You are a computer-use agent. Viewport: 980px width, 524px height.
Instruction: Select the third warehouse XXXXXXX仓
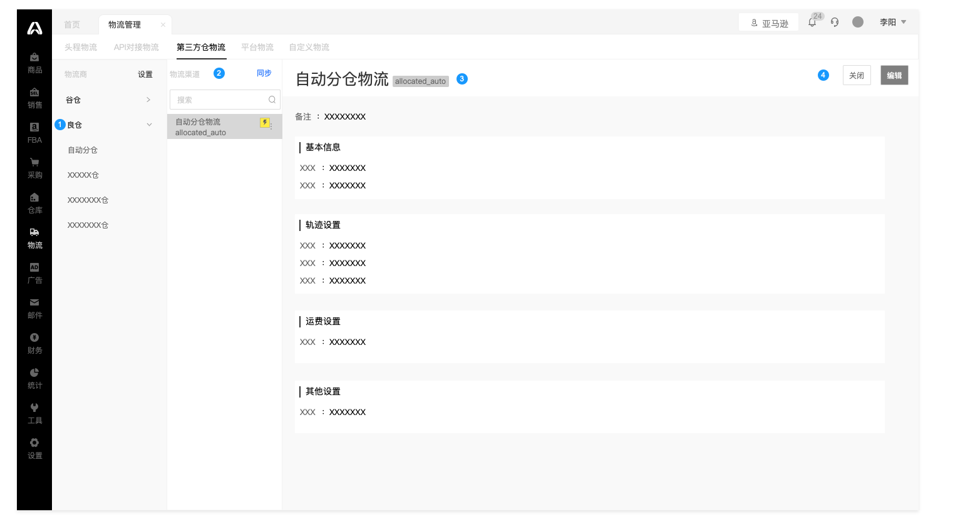point(88,200)
